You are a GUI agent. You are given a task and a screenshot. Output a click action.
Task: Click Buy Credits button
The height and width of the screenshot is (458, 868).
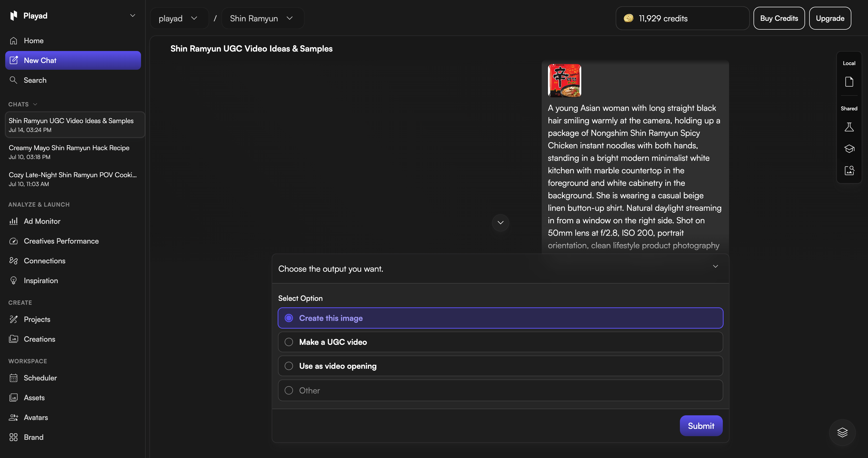(779, 18)
